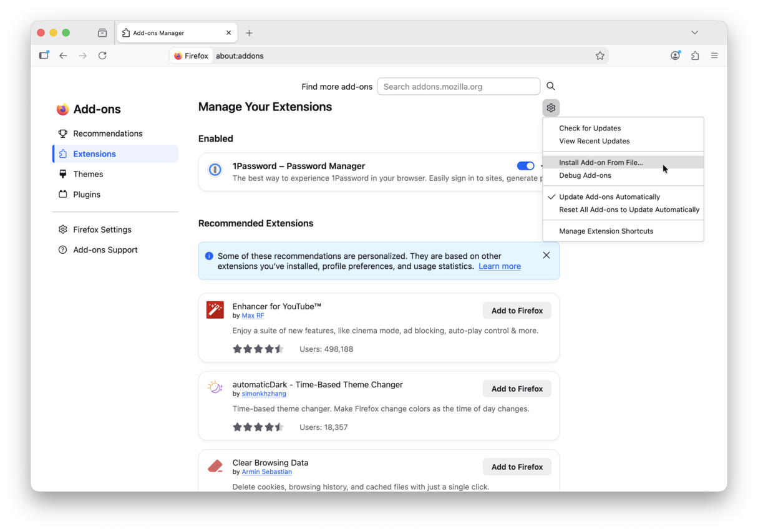Choose Reset All Add-ons to Update Automatically
The image size is (758, 532).
coord(623,210)
